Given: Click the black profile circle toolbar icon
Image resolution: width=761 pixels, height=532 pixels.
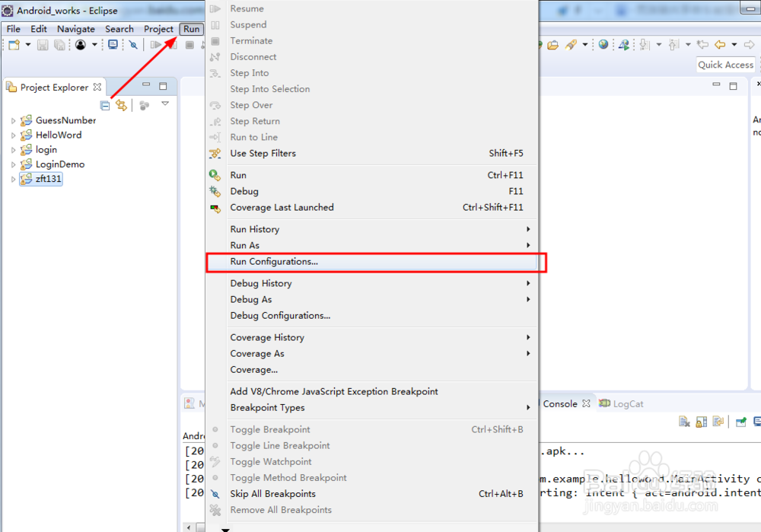Looking at the screenshot, I should pos(81,45).
